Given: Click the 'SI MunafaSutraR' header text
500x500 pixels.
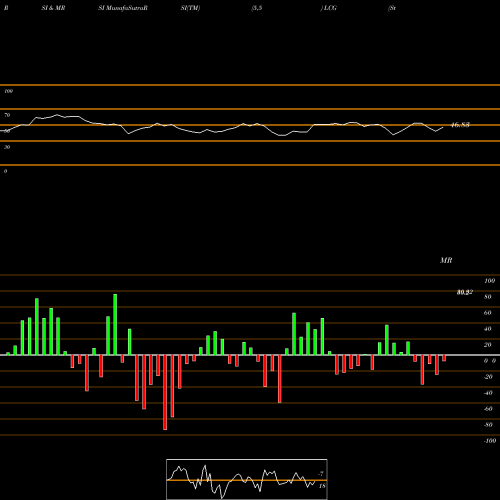Looking at the screenshot, I should [123, 8].
